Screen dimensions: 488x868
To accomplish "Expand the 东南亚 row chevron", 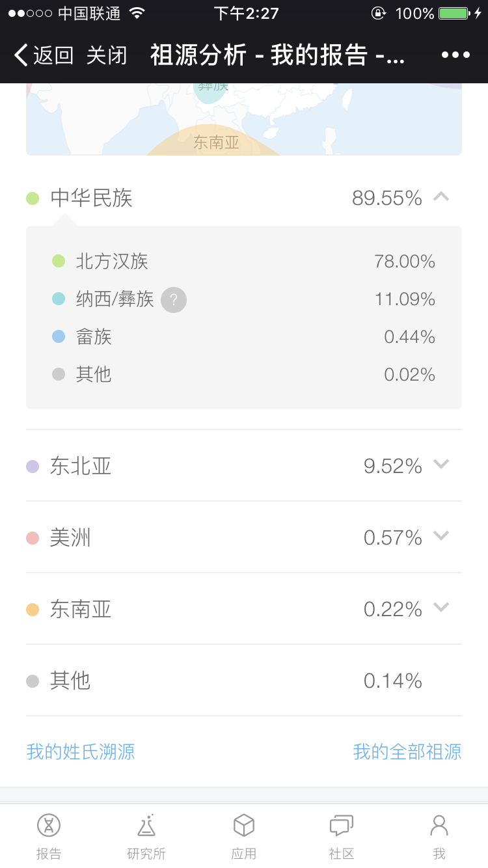I will [441, 608].
